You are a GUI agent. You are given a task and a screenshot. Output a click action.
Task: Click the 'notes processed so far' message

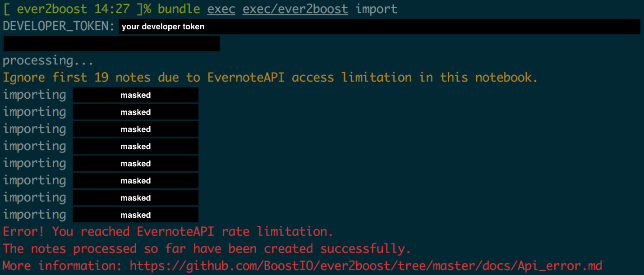tap(207, 249)
